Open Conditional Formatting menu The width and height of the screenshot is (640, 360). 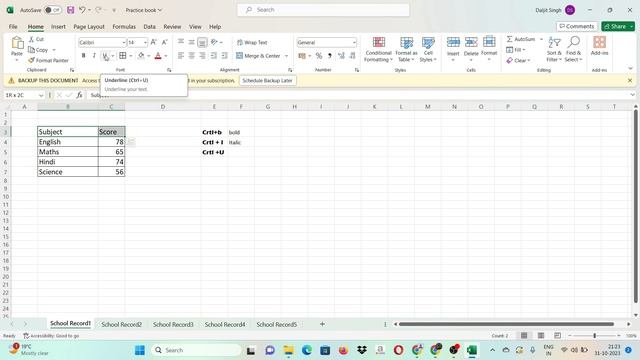378,49
